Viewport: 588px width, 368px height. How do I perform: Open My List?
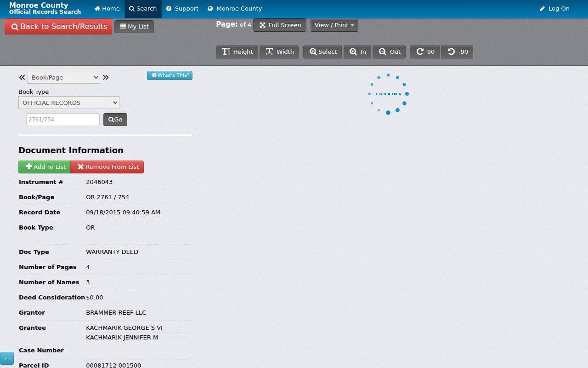(134, 27)
